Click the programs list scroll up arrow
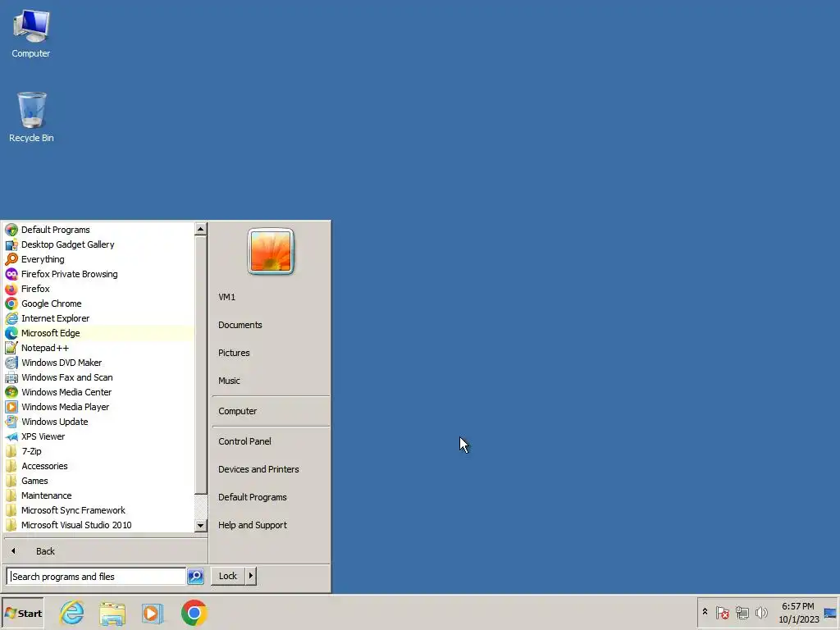 coord(200,230)
